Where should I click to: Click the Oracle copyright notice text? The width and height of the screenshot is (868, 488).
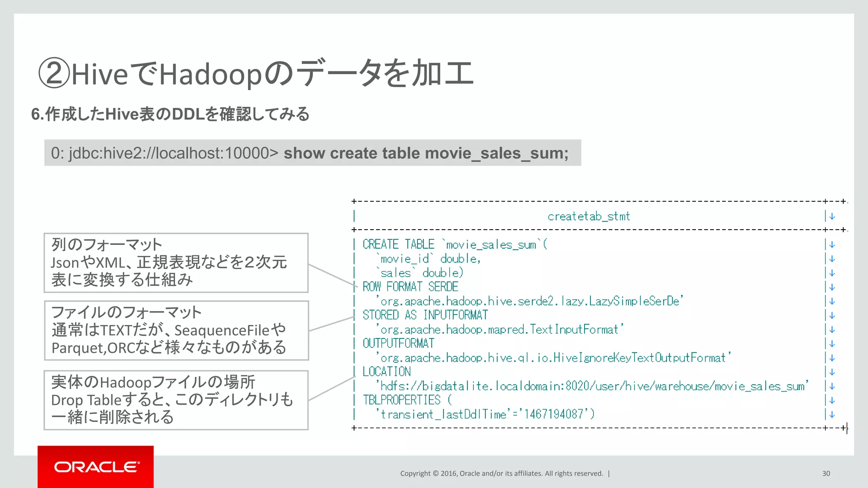coord(502,474)
